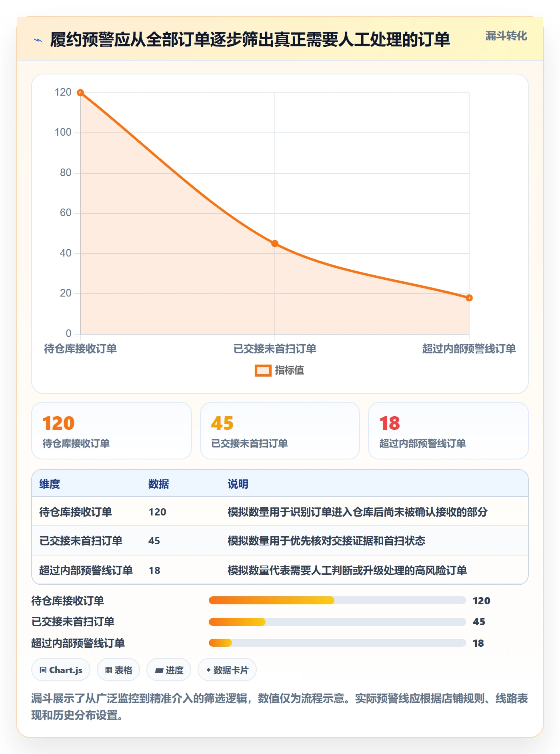Select description 模拟数量代表需要人工判断或升级处理的高风险订单
Viewport: 560px width, 754px height.
coord(347,570)
